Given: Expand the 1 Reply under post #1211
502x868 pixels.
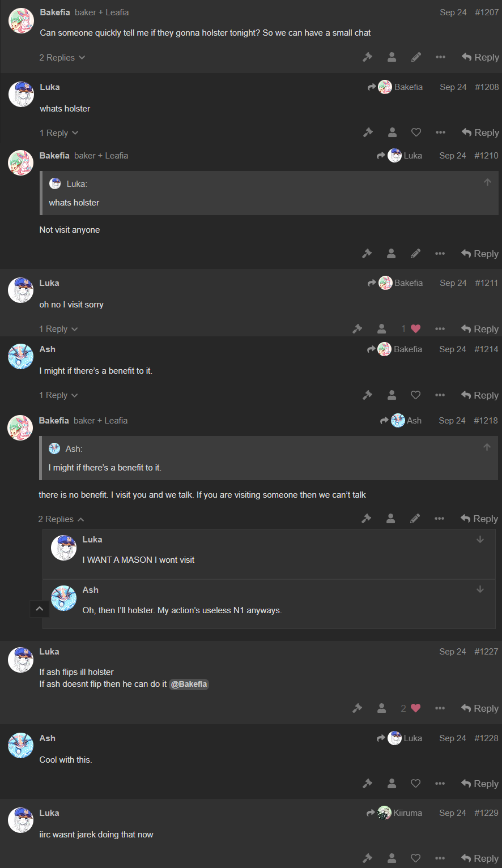Looking at the screenshot, I should (x=58, y=329).
